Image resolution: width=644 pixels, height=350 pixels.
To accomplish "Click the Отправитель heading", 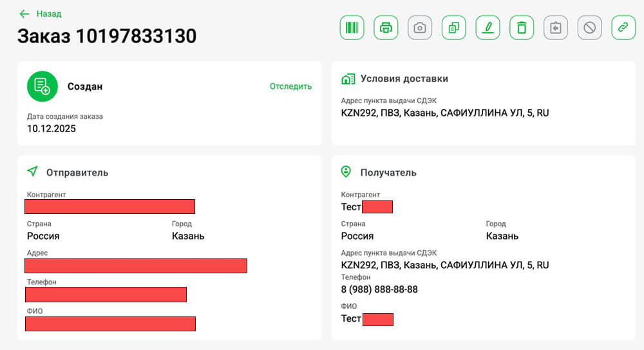I will (x=77, y=173).
